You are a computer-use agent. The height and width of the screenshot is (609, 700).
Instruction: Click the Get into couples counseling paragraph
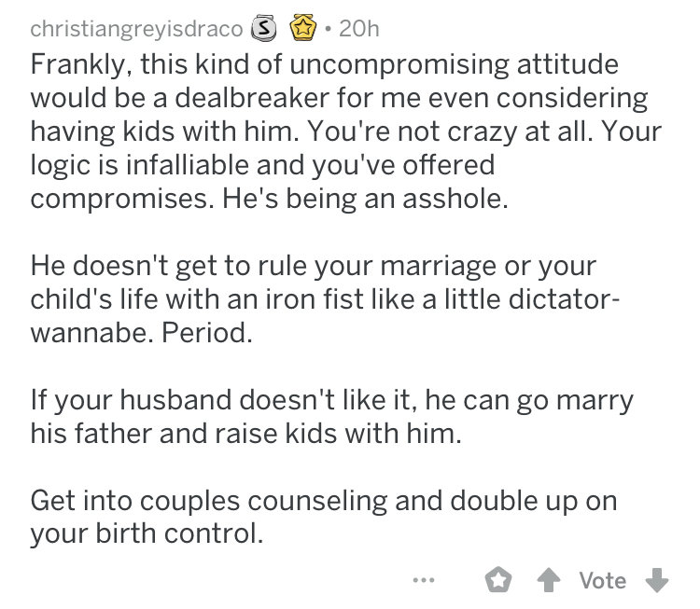pos(324,517)
